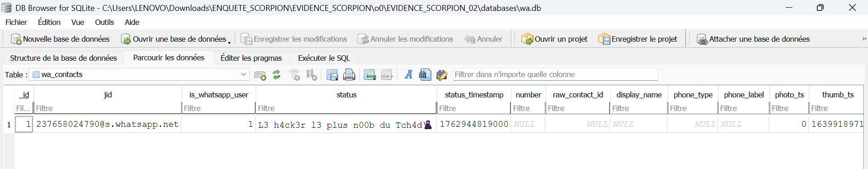
Task: Click the green refresh table data icon
Action: coord(277,75)
